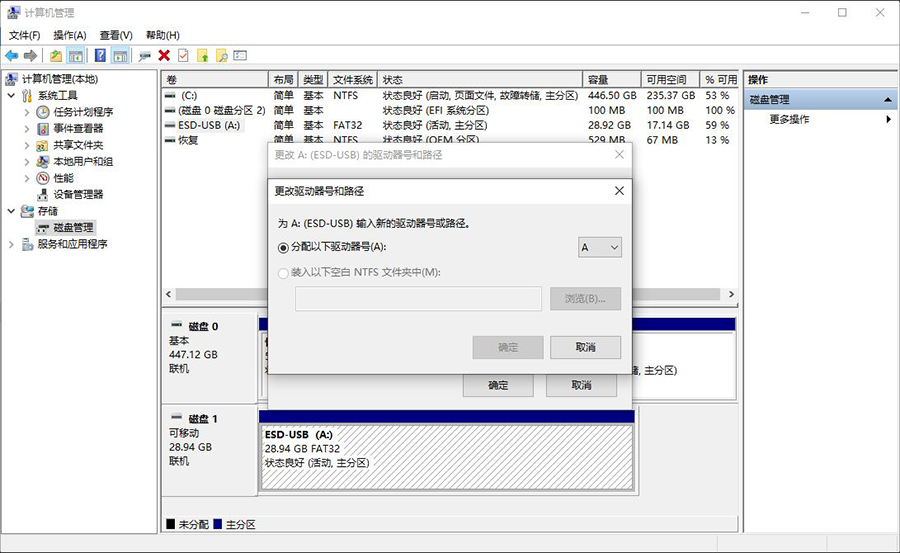Click the horizontal scrollbar left arrow
This screenshot has height=553, width=900.
169,294
